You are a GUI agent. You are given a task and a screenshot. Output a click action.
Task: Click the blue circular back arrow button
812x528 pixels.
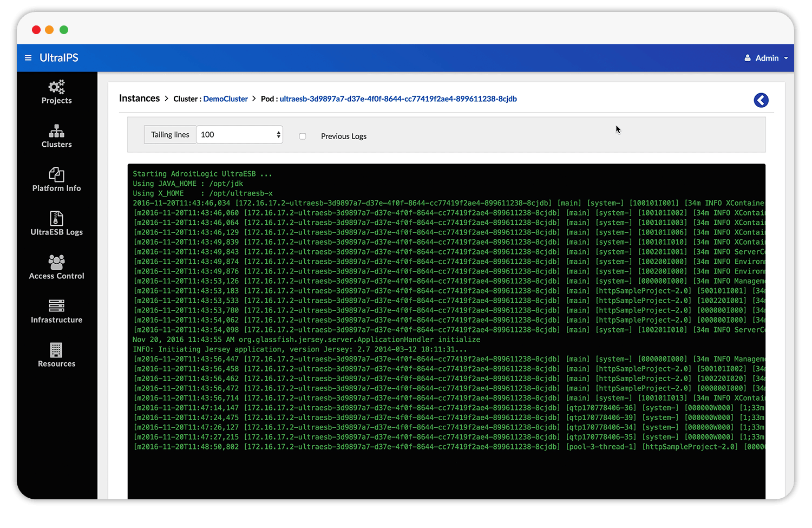pyautogui.click(x=761, y=100)
